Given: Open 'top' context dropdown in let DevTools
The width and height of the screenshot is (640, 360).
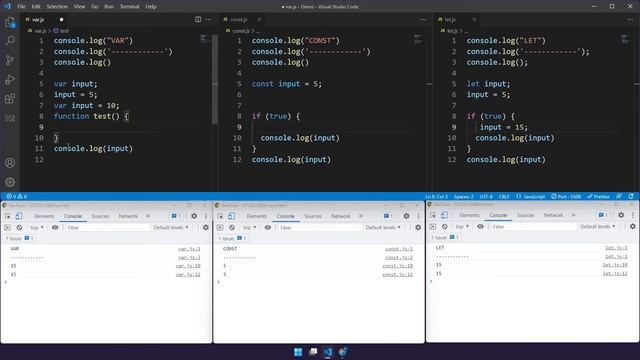Looking at the screenshot, I should (x=462, y=227).
